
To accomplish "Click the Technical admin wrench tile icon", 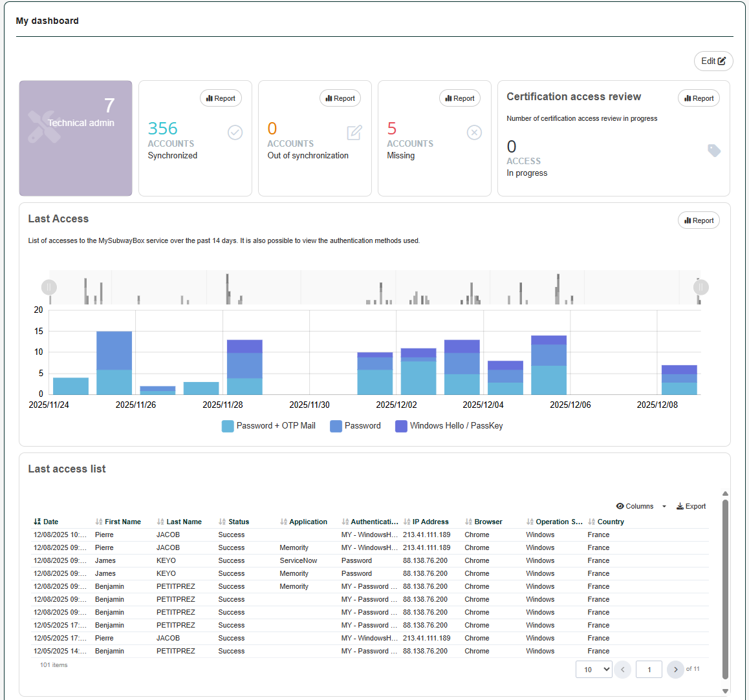I will point(45,127).
